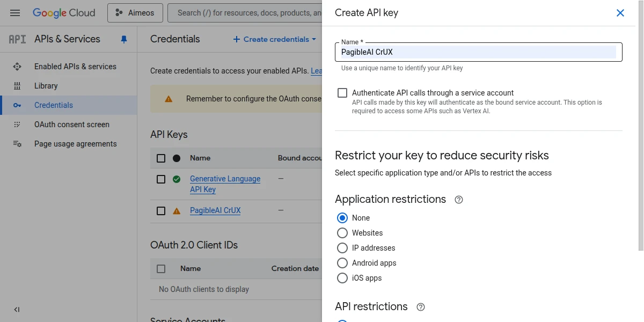Open the Generative Language API Key link
This screenshot has width=644, height=322.
225,184
